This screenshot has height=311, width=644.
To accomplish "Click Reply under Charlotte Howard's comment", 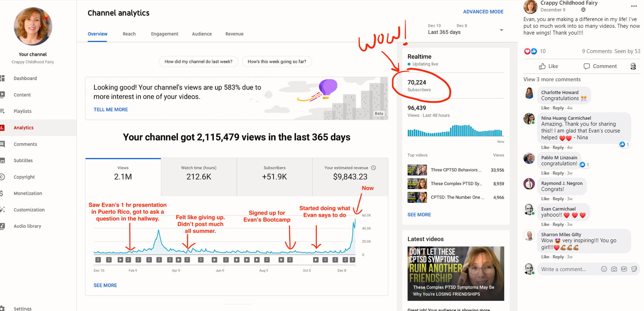I will 558,108.
